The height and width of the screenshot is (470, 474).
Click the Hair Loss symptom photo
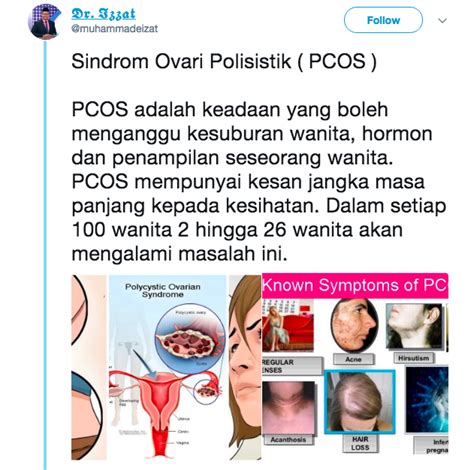pos(360,402)
